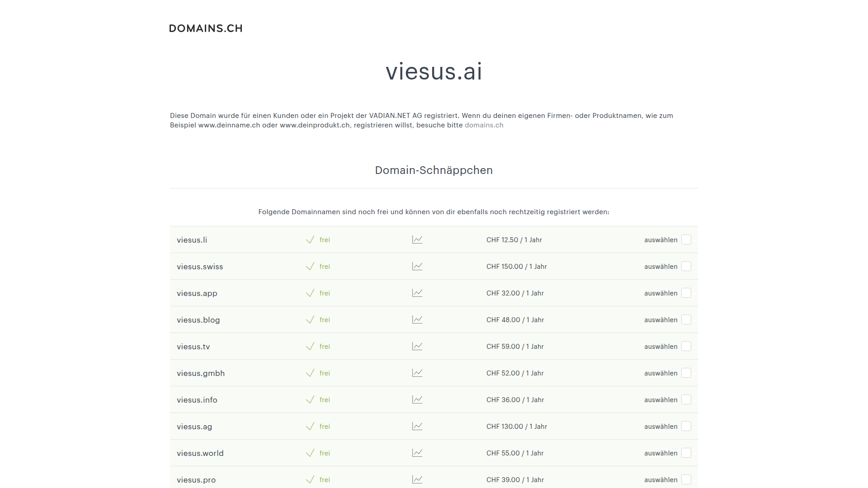Click the viesus.ag domain name
The width and height of the screenshot is (868, 488).
pyautogui.click(x=194, y=427)
